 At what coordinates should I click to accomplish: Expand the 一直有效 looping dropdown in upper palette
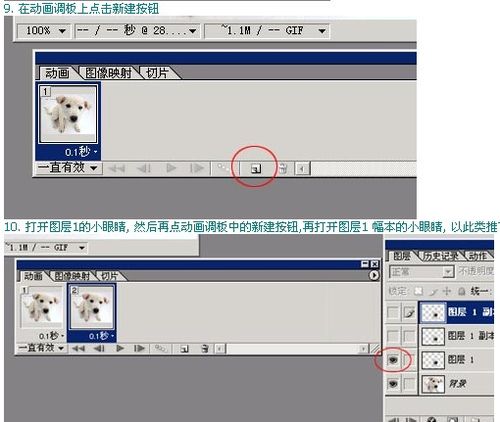[x=68, y=168]
